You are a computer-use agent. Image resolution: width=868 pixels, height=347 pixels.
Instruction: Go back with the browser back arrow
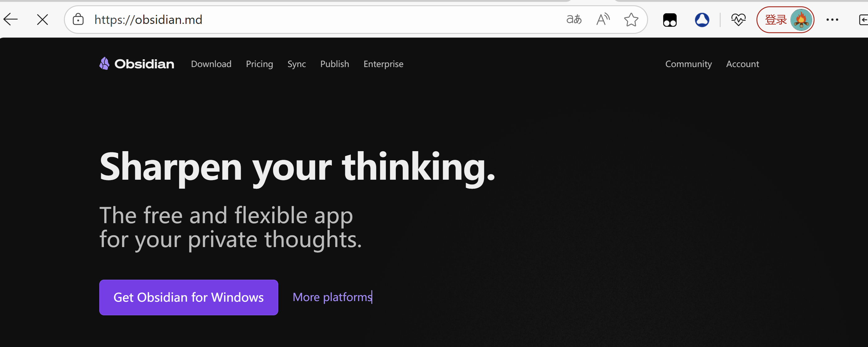(x=11, y=20)
